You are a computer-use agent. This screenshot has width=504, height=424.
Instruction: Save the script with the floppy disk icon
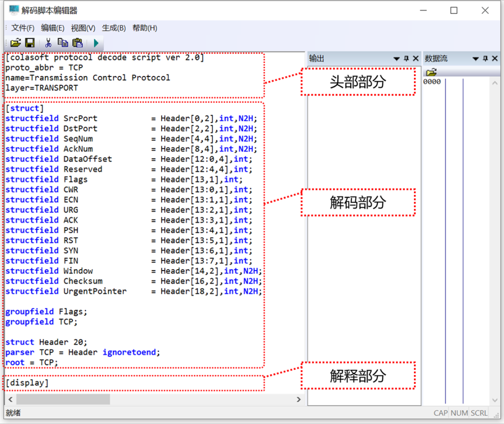click(30, 43)
